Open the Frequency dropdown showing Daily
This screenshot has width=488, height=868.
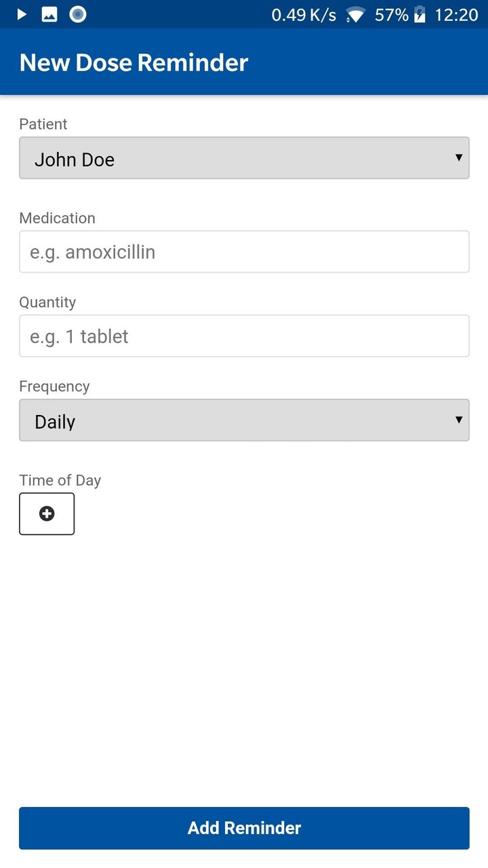click(244, 420)
